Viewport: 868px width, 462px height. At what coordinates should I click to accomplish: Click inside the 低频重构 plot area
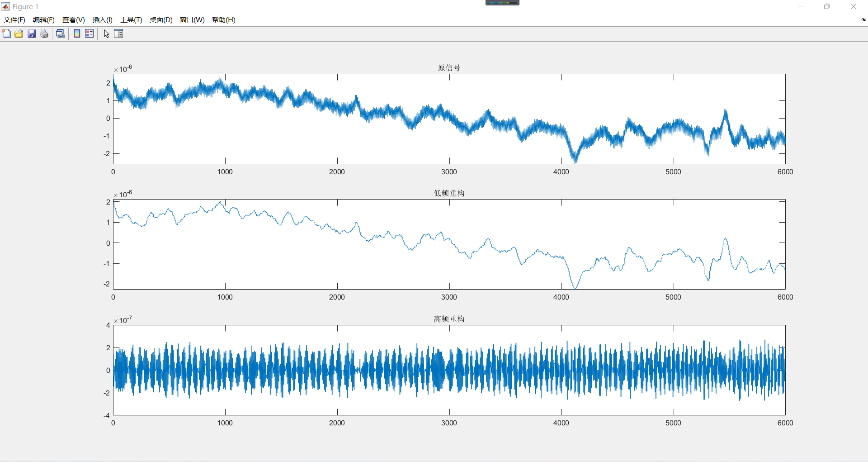(449, 244)
